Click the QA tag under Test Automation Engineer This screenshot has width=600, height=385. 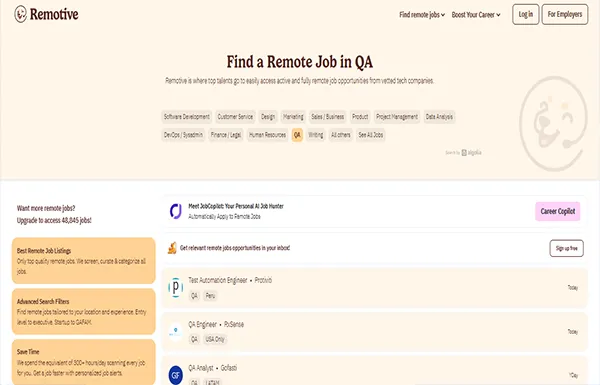click(x=194, y=295)
